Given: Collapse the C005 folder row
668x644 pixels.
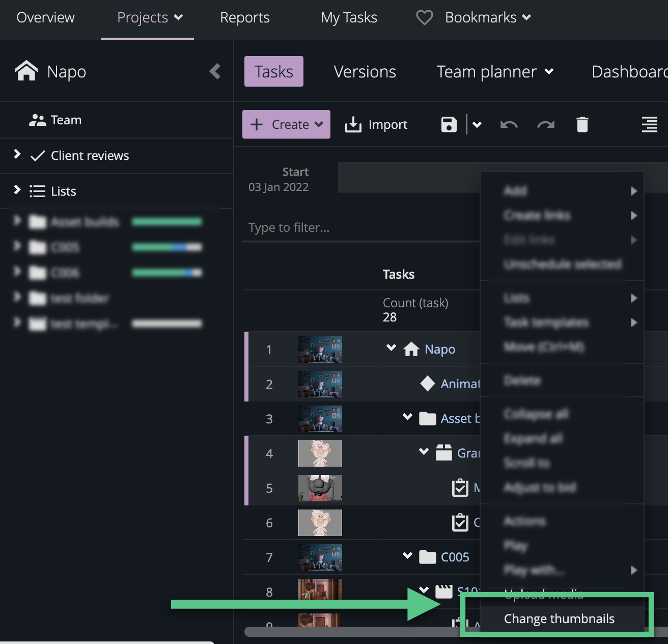Looking at the screenshot, I should coord(407,555).
